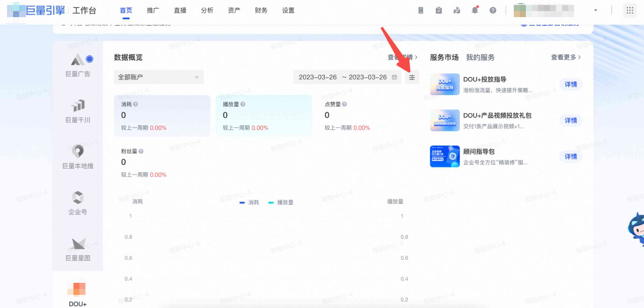Select the 点赞量 metric card

pos(365,116)
